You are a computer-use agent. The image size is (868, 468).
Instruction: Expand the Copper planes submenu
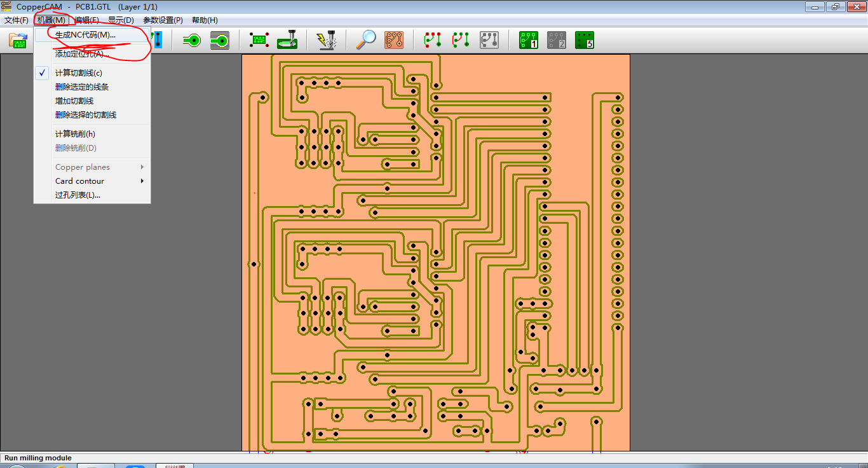pos(92,167)
